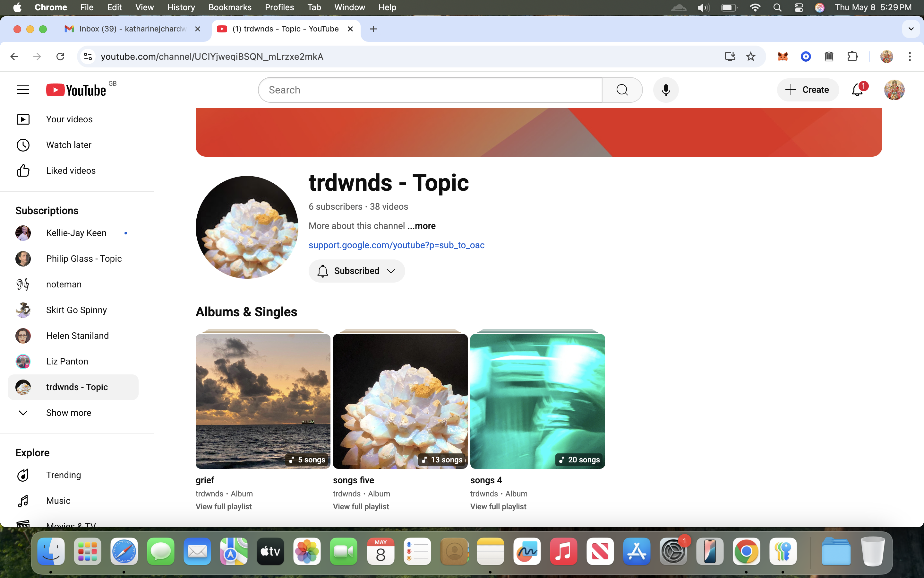Screen dimensions: 924x578
Task: Bookmark this page with the star icon
Action: (x=751, y=57)
